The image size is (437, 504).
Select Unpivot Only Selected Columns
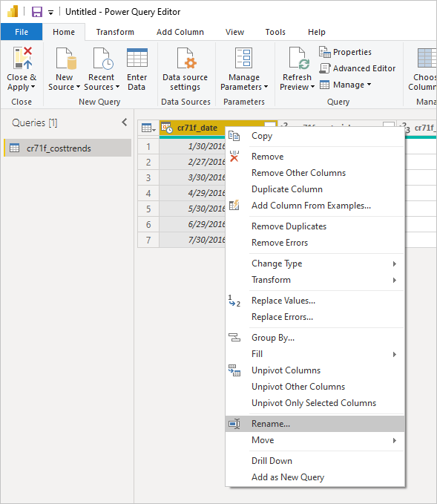(315, 403)
